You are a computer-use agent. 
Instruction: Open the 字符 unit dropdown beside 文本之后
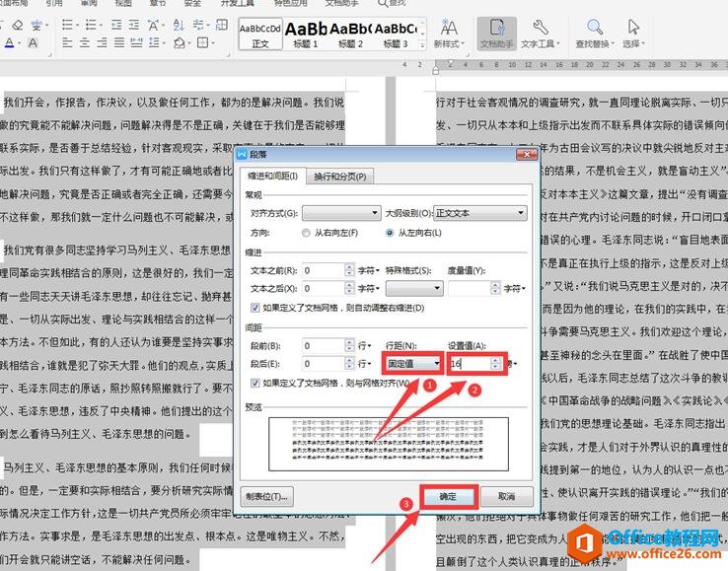(x=369, y=288)
